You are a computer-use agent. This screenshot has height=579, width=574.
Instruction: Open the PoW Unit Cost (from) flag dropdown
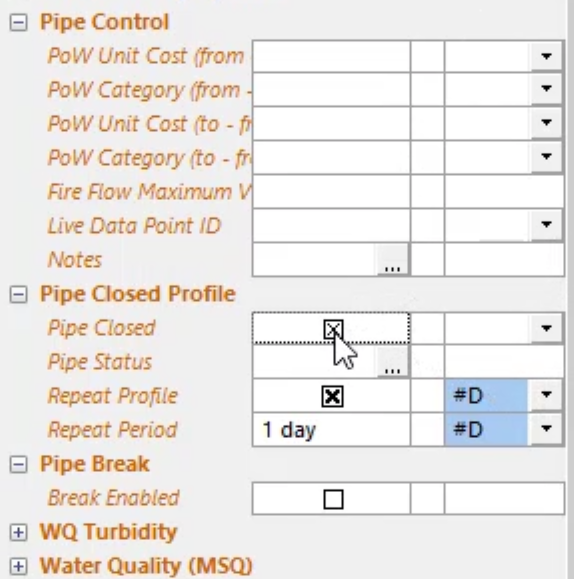546,56
